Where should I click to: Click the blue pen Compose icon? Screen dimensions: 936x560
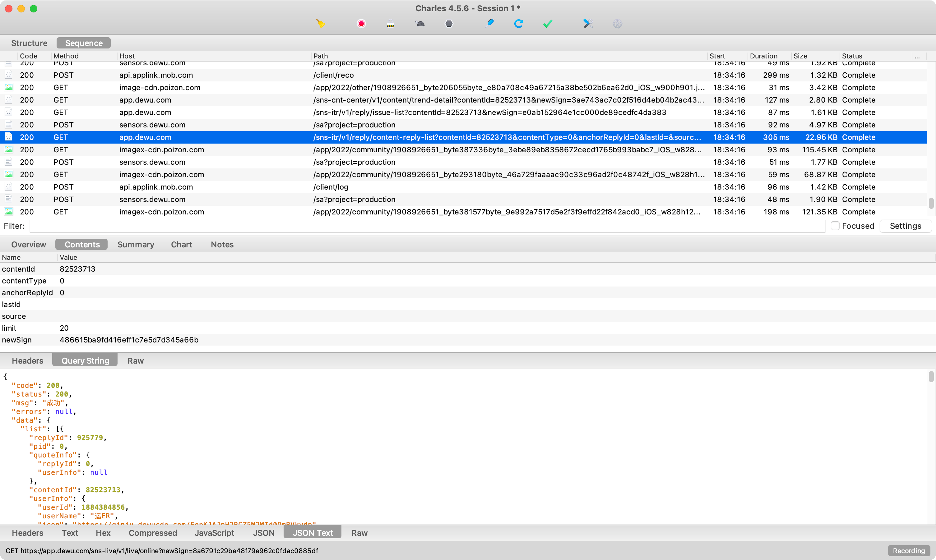pos(489,24)
